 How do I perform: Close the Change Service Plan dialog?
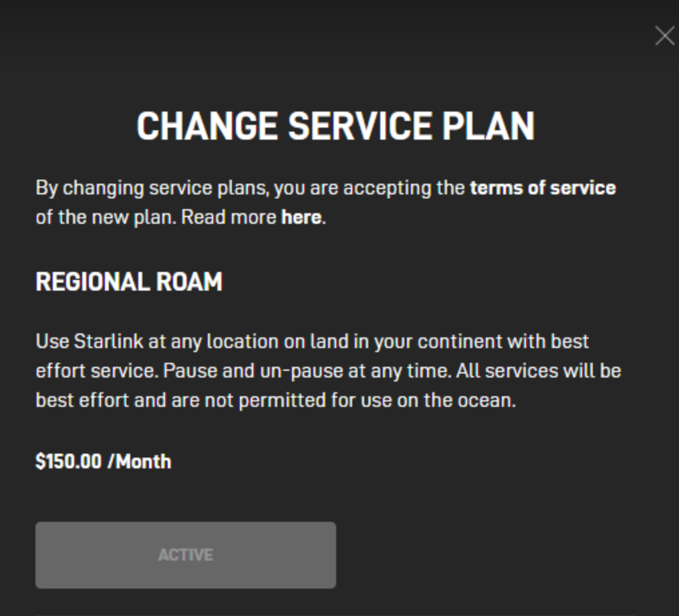[x=664, y=36]
